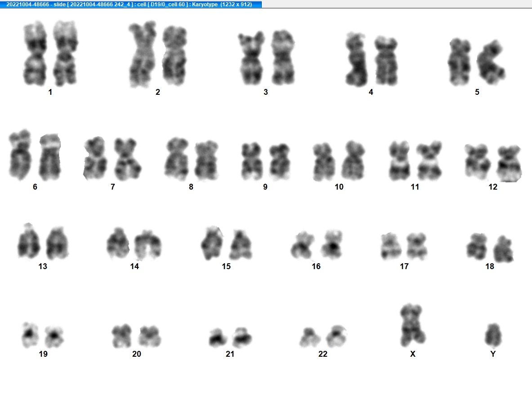Select the Y chromosome image
The width and height of the screenshot is (532, 403).
493,335
